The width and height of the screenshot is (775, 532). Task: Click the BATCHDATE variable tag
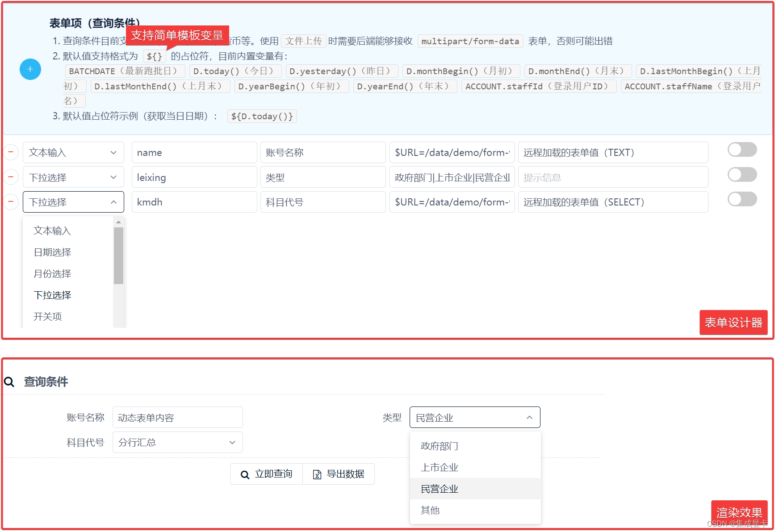125,71
